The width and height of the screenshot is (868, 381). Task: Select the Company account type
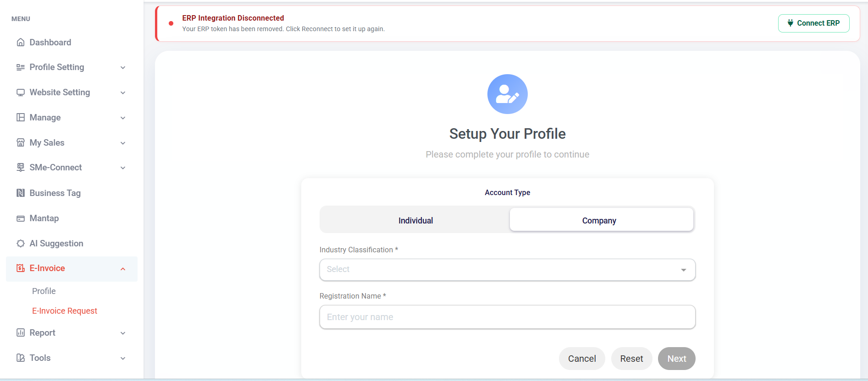click(x=599, y=220)
